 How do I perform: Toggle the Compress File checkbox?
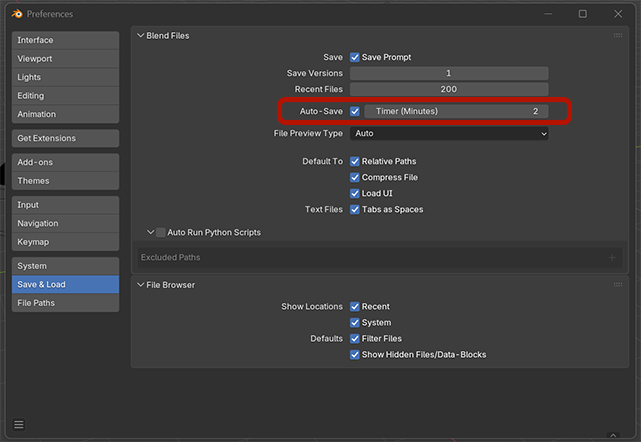(355, 178)
